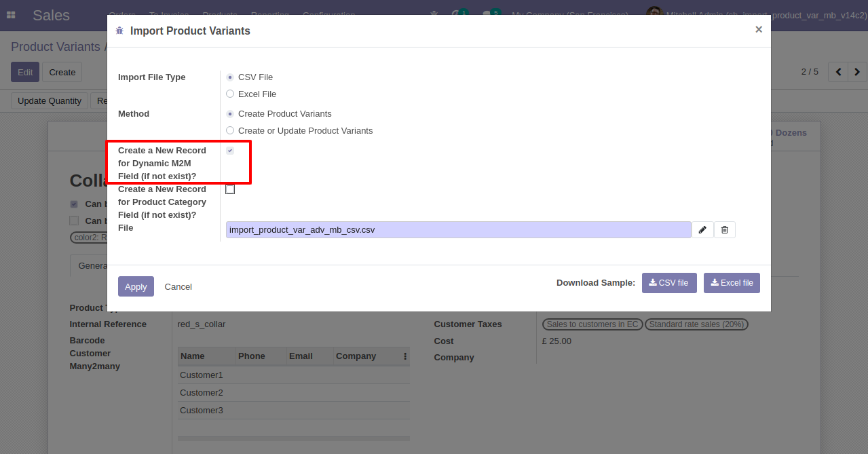Select the CSV File radio option

click(x=230, y=77)
